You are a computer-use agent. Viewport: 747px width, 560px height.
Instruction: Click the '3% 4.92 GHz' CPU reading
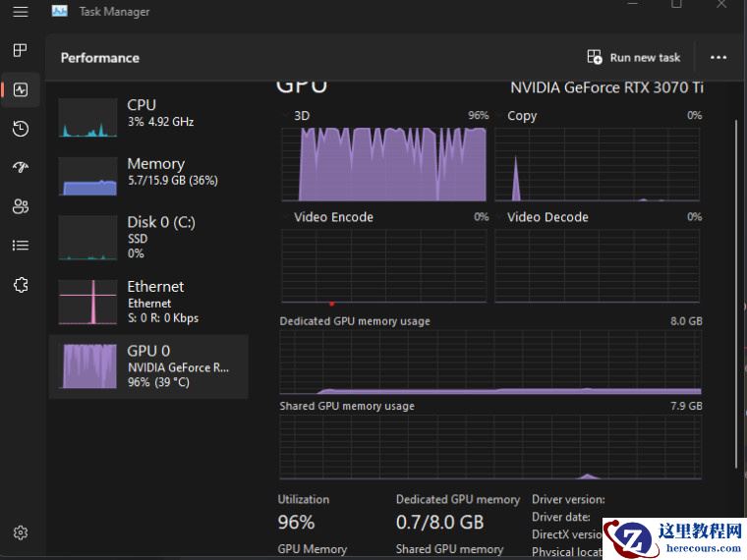[x=160, y=122]
